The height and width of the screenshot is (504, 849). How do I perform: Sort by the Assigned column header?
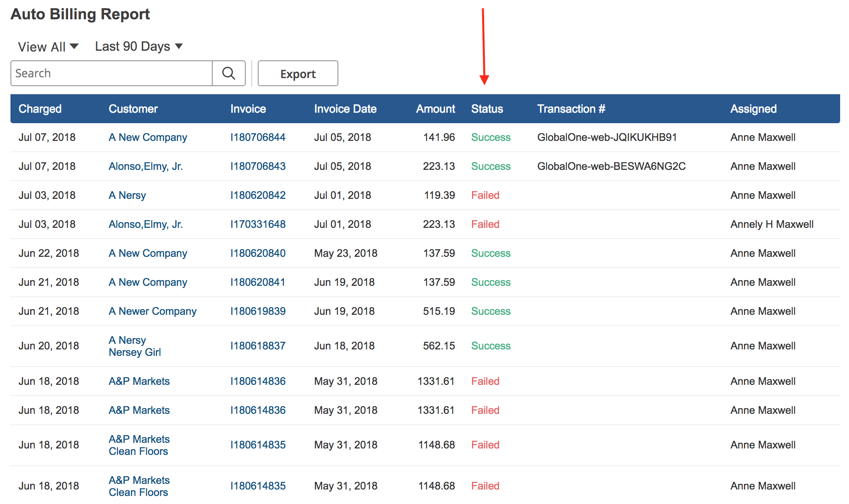coord(753,109)
